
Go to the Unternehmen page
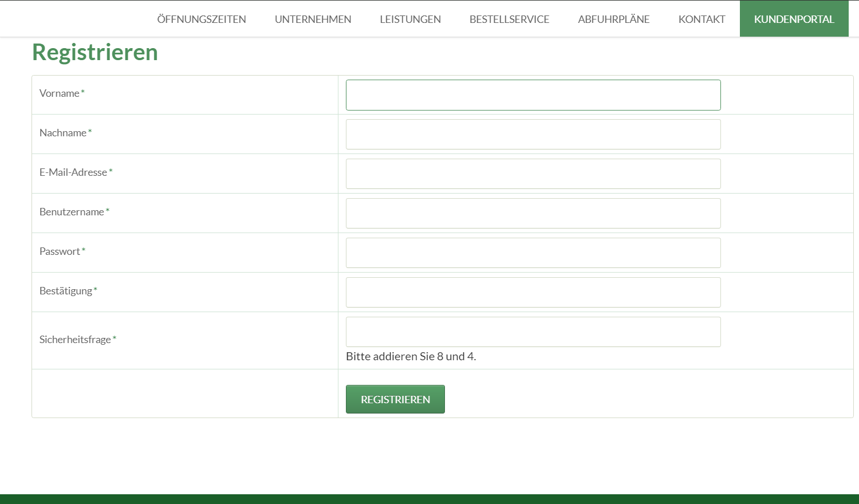(313, 19)
